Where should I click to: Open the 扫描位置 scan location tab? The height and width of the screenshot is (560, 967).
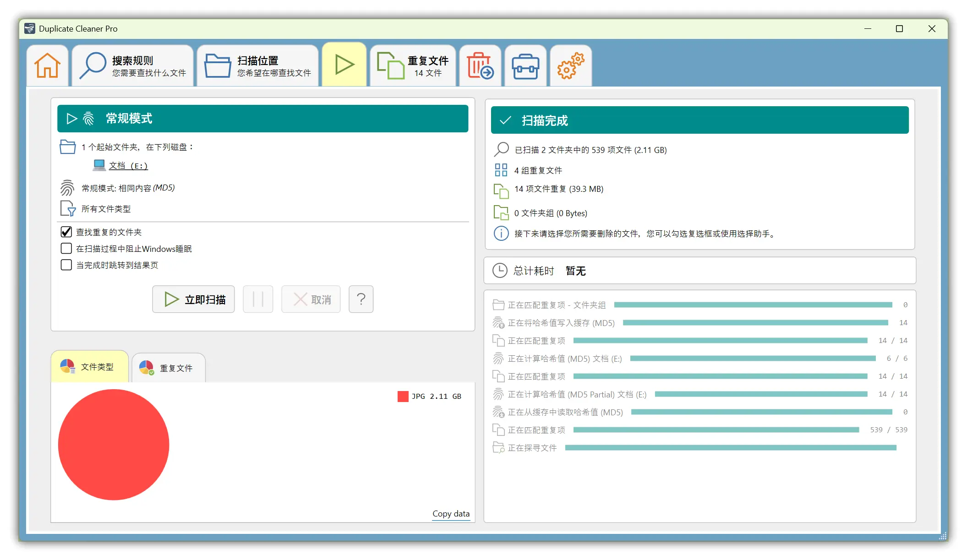point(258,65)
